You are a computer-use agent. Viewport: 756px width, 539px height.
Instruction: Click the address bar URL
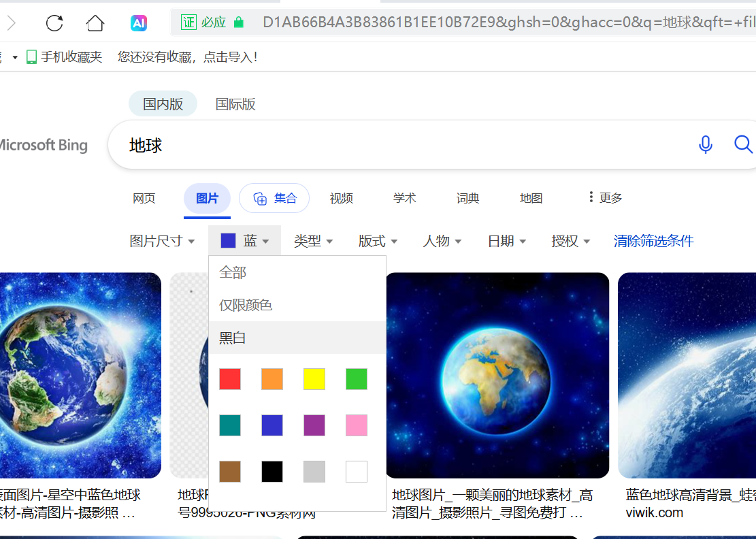pos(509,22)
